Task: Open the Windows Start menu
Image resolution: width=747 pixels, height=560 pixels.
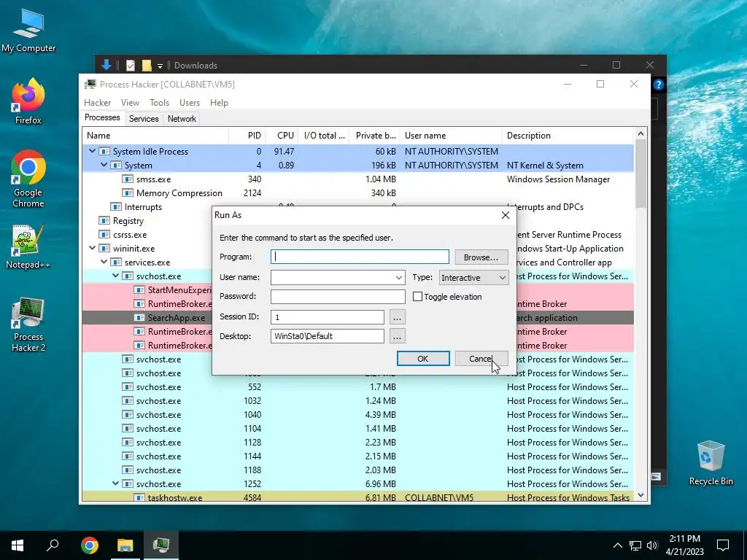Action: [18, 545]
